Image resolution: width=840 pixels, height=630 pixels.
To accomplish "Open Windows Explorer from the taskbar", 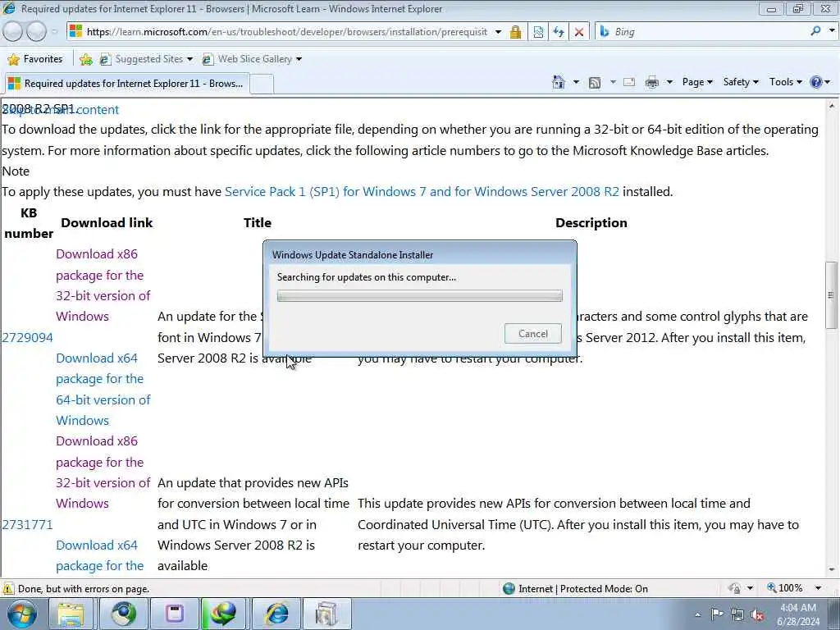I will pyautogui.click(x=71, y=614).
